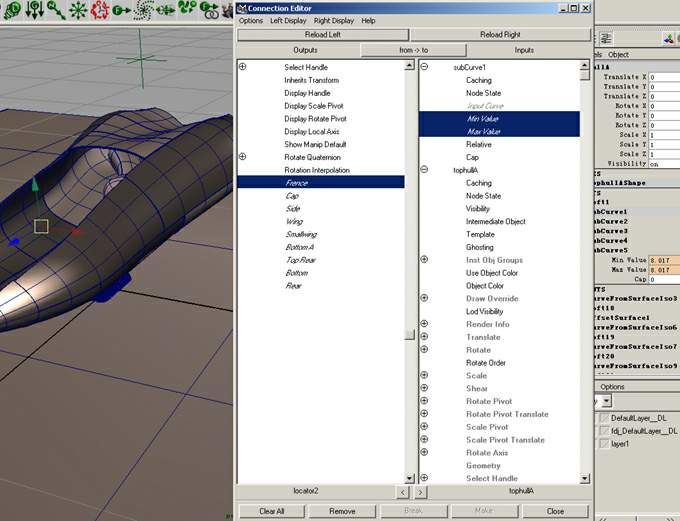
Task: Open Connection Editor Options menu
Action: point(251,21)
